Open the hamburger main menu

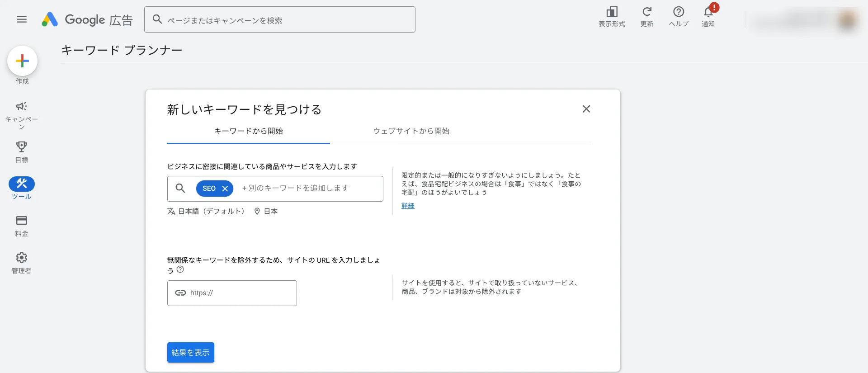tap(22, 19)
